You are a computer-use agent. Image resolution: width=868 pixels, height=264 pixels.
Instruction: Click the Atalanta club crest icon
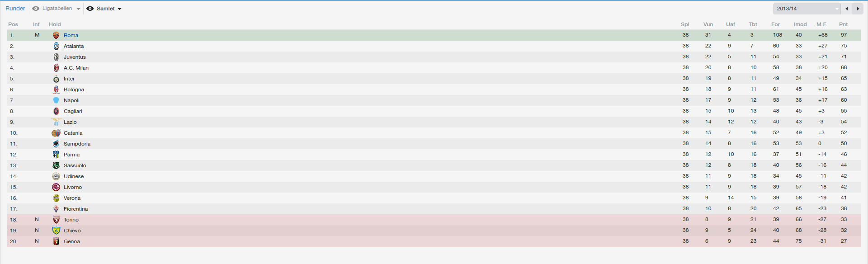56,46
